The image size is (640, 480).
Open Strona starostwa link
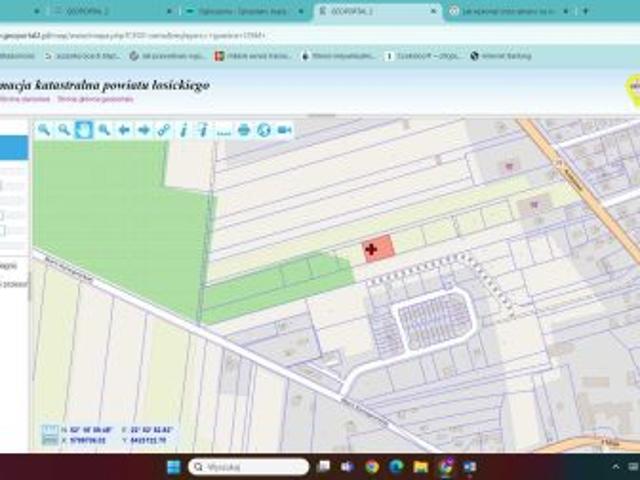pyautogui.click(x=25, y=99)
